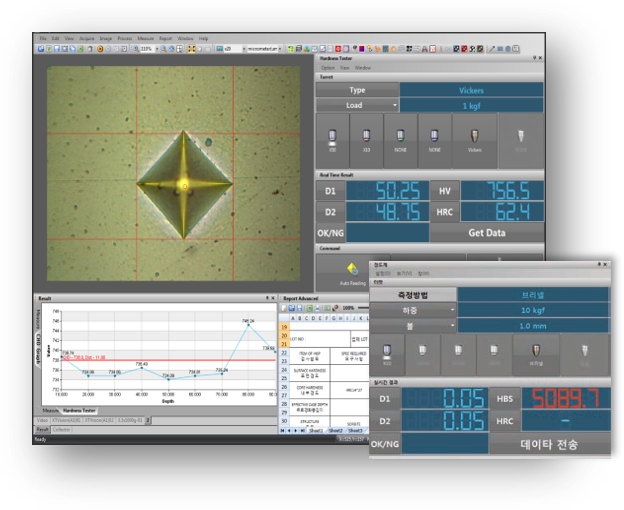Select the X10 objective lens in turret
This screenshot has width=624, height=510.
[x=366, y=141]
